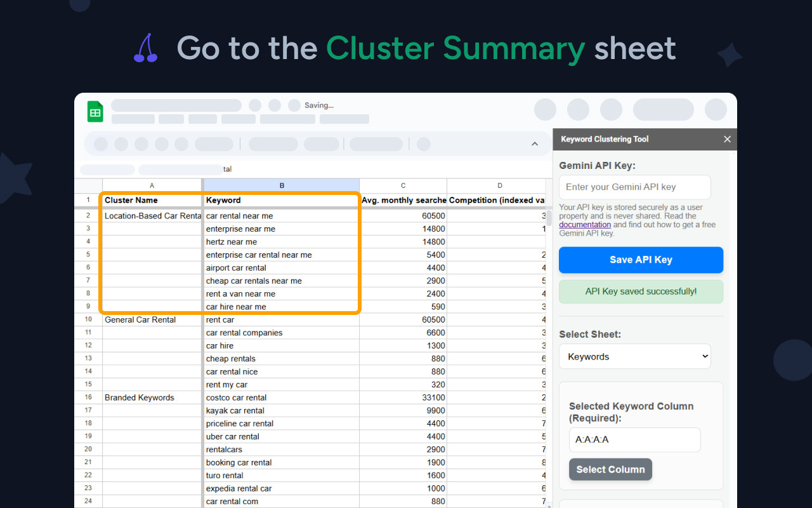Click the Branded Keywords cluster cell
This screenshot has width=812, height=508.
coord(152,398)
